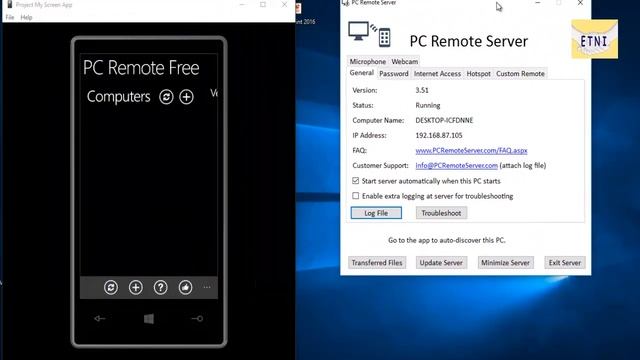This screenshot has height=360, width=640.
Task: Minimize the PC Remote Server window
Action: point(538,3)
